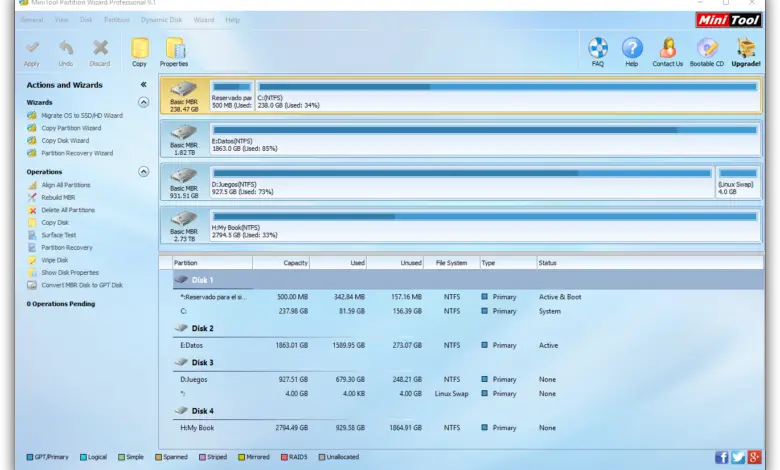
Task: Select the 2.73 TB Basic MBR disk icon
Action: [184, 219]
